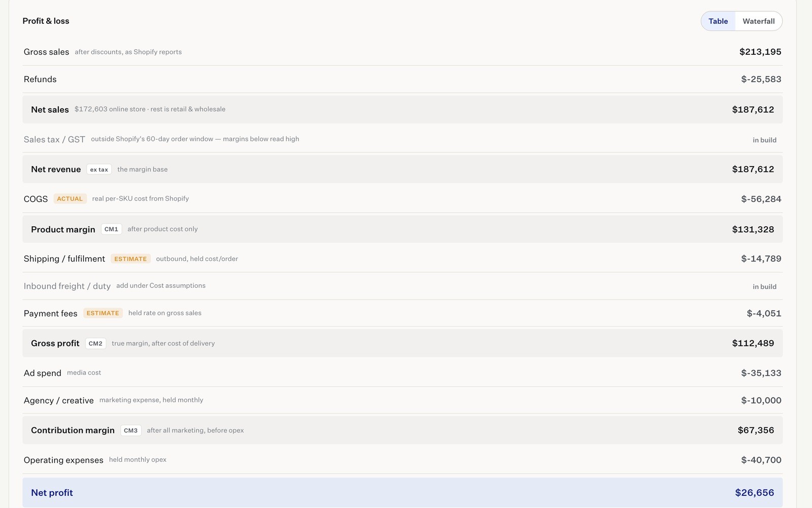
Task: Click the COGS row label
Action: click(36, 199)
